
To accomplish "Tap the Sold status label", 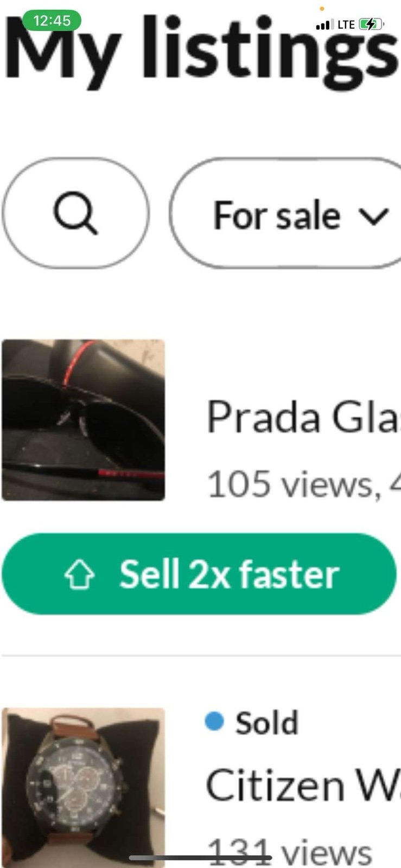I will pos(266,723).
